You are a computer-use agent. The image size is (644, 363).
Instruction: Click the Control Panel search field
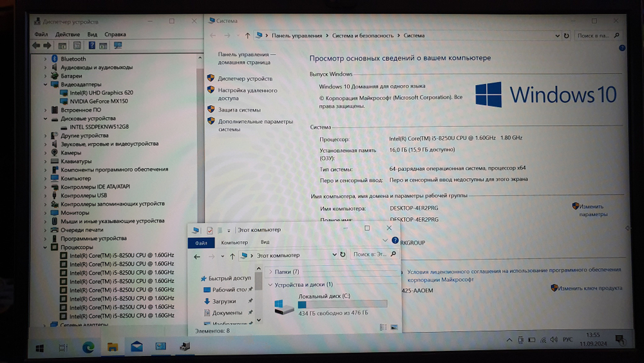pos(598,35)
